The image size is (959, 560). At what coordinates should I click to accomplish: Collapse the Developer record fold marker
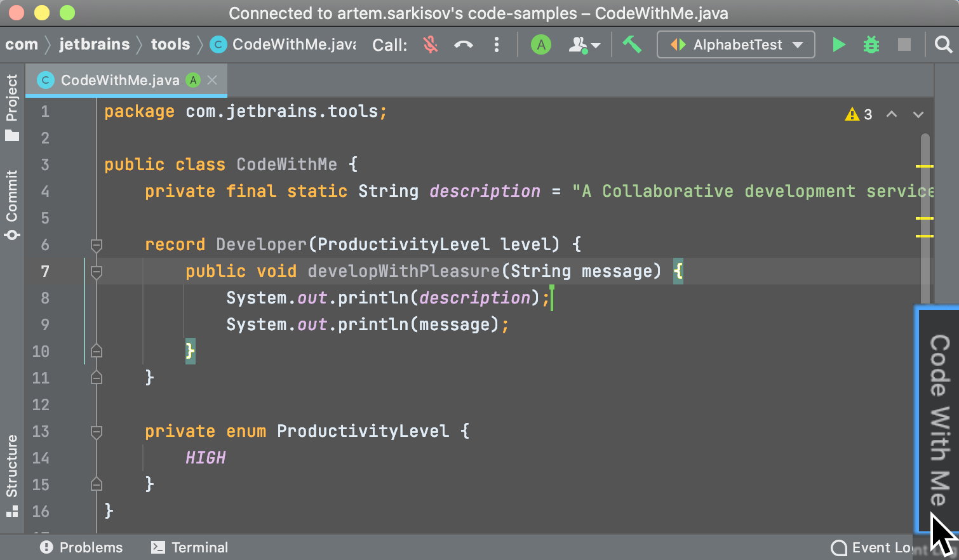click(x=97, y=244)
